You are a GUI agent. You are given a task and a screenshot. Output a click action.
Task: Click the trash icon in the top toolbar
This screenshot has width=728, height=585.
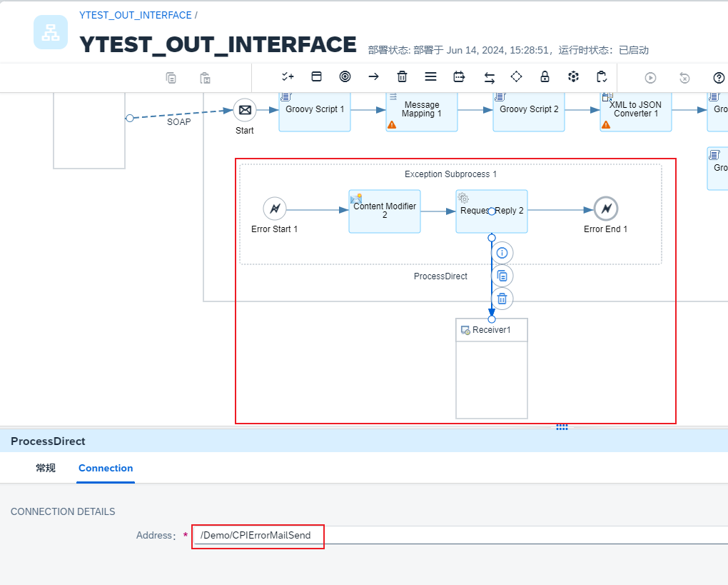point(402,77)
